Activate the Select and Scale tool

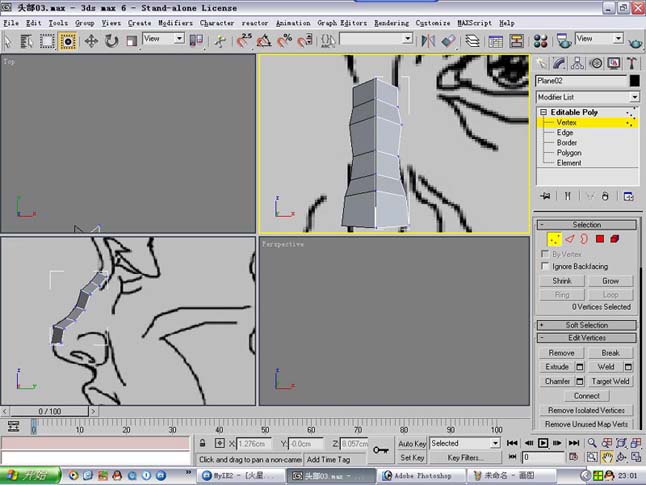[x=131, y=41]
